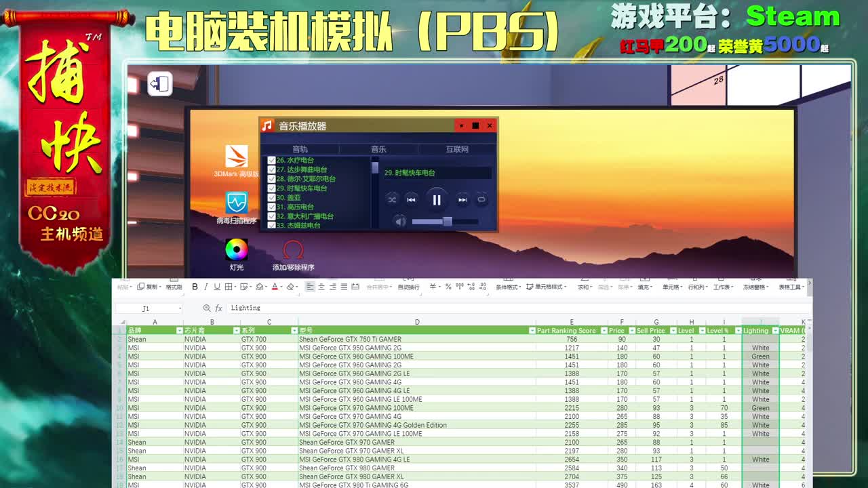Click the percent style icon
This screenshot has height=488, width=868.
pos(448,287)
